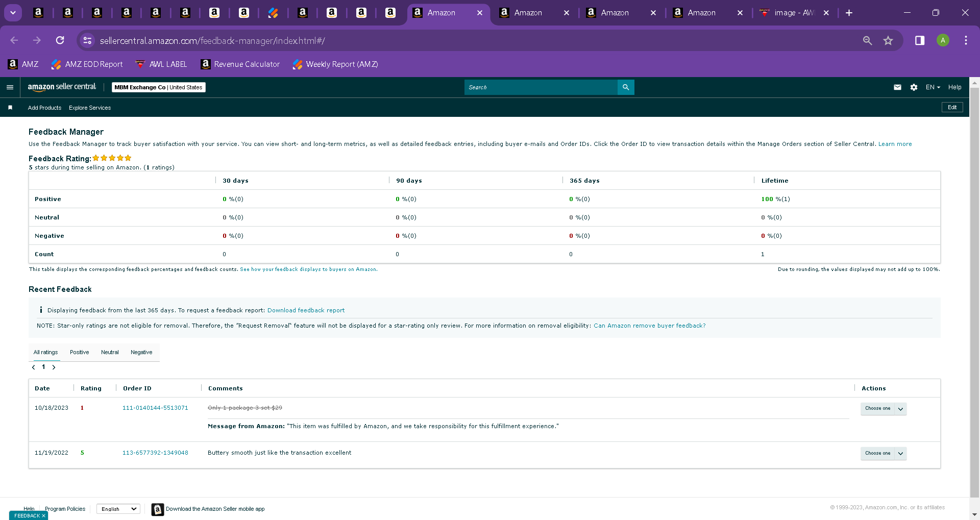Click the browser address bar URL
This screenshot has height=520, width=980.
click(212, 40)
